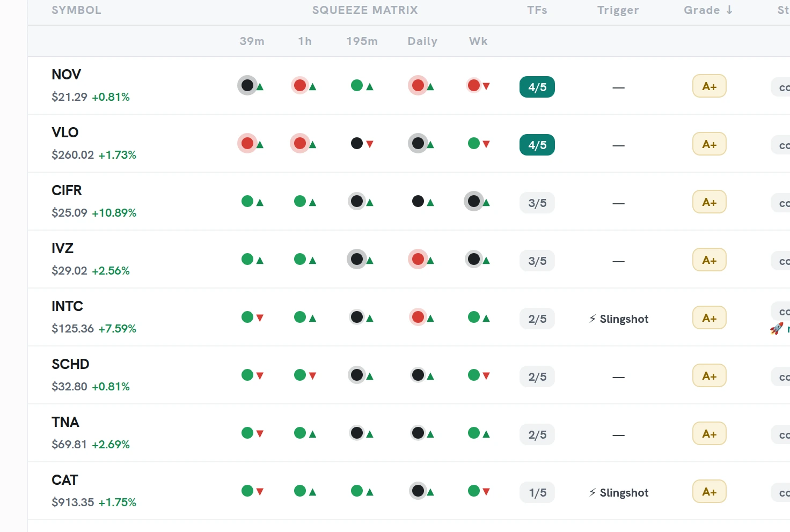The image size is (790, 532).
Task: Click INTC 2/5 timeframes badge
Action: click(x=537, y=319)
